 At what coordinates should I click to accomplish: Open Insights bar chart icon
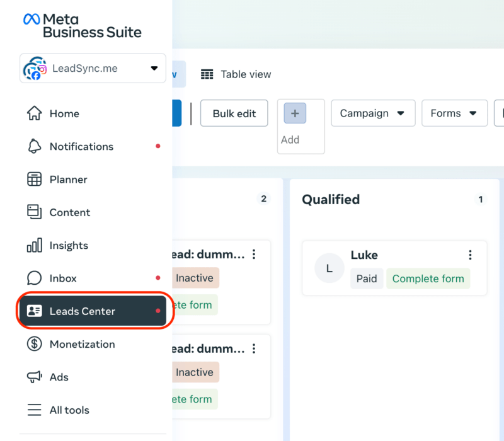34,245
